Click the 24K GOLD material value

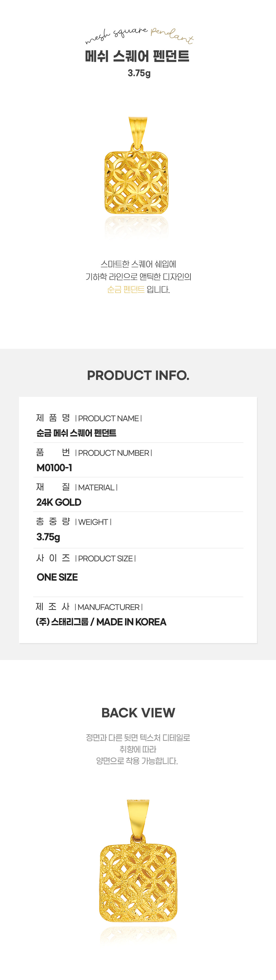point(59,502)
